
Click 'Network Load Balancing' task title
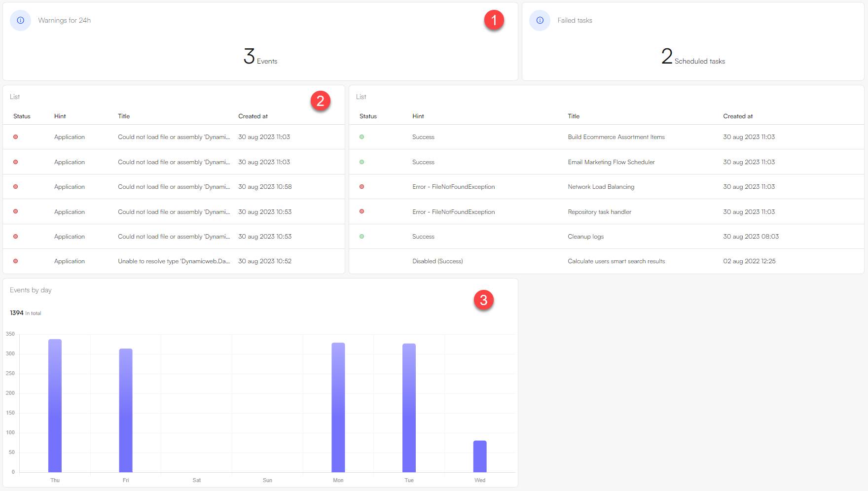click(601, 187)
